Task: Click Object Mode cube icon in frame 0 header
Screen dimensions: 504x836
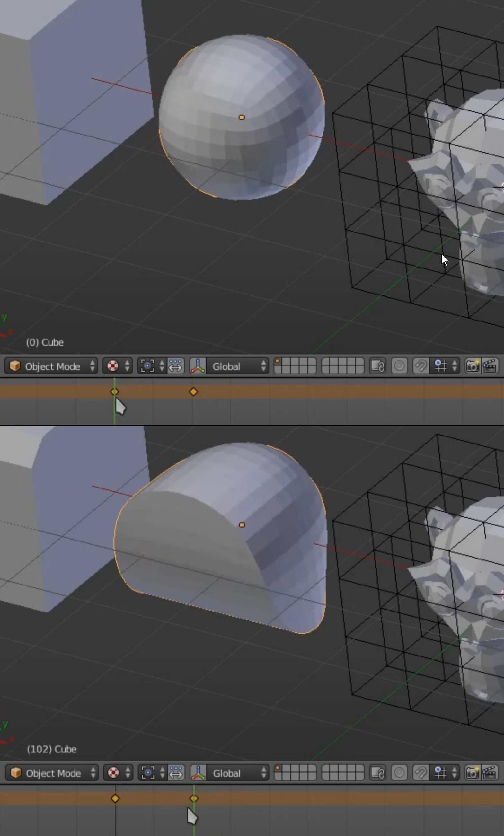Action: (x=14, y=366)
